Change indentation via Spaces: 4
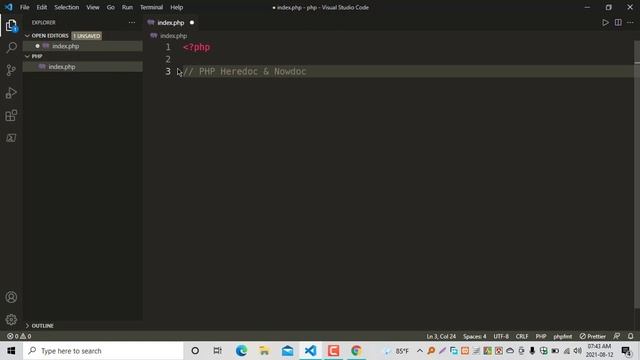Screen dimensions: 640x360 (x=475, y=336)
